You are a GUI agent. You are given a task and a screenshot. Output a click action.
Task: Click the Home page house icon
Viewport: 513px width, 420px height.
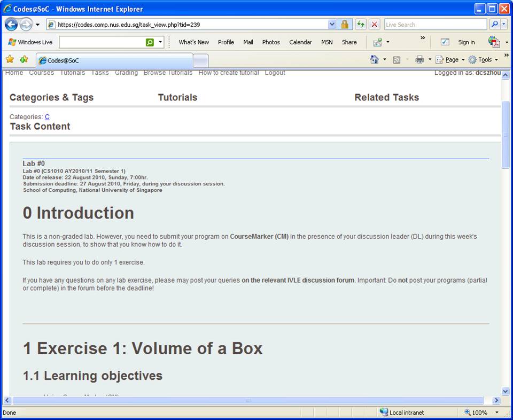(x=374, y=59)
